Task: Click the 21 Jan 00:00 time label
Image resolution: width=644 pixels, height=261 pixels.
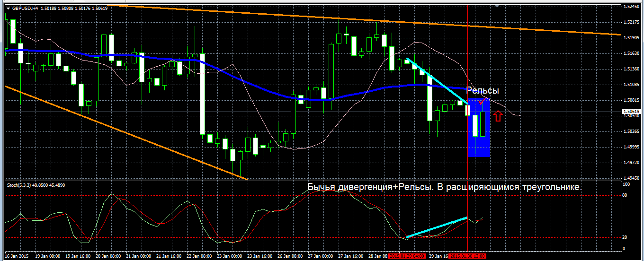Action: coord(140,256)
